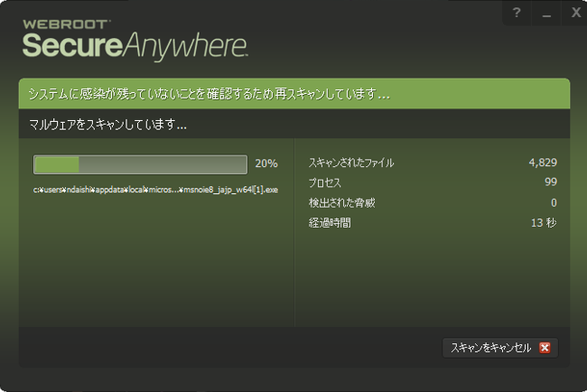Select the 検出された脅威 label
Screen dimensions: 587x392
tap(341, 203)
